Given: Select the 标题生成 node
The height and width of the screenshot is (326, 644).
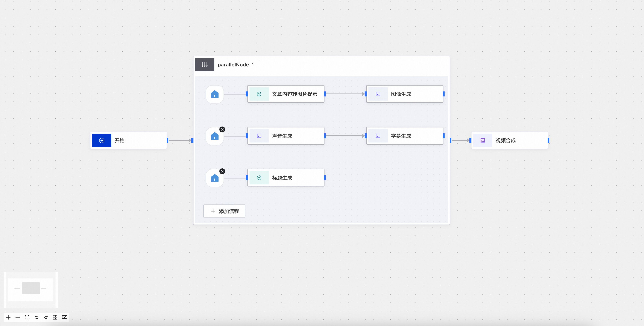Looking at the screenshot, I should click(286, 178).
